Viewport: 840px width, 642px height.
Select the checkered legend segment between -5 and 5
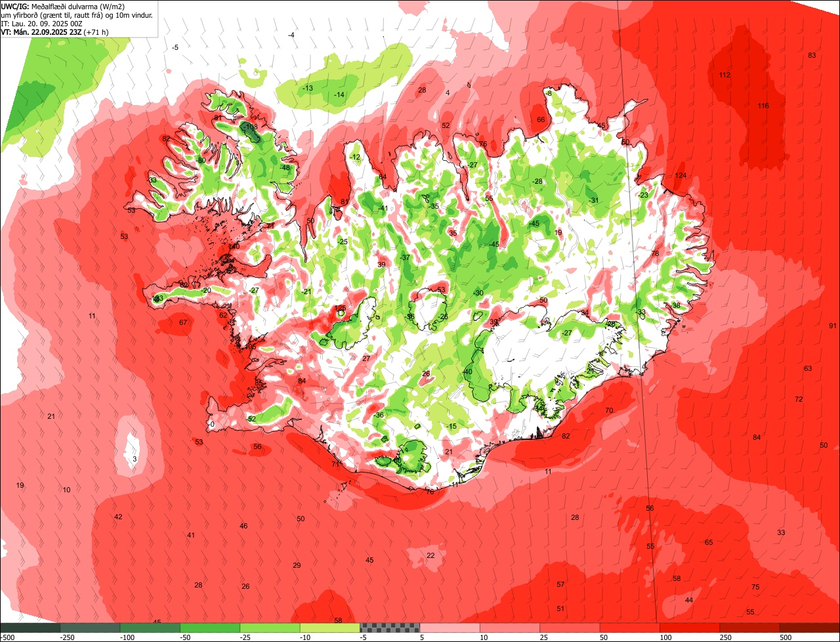390,628
